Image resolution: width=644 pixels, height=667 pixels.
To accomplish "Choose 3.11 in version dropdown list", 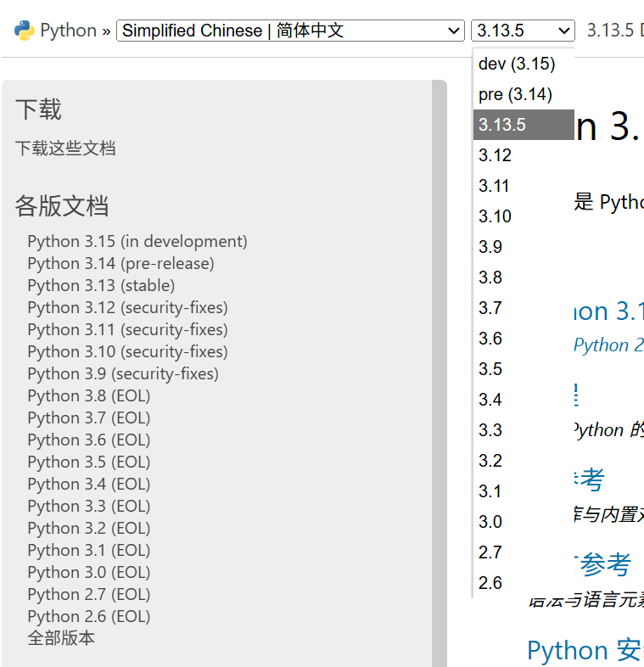I will 524,186.
